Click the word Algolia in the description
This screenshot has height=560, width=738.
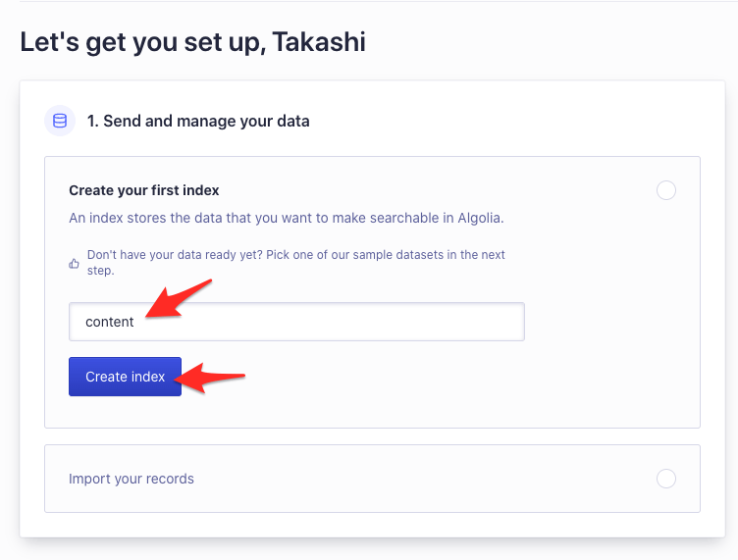pos(481,218)
